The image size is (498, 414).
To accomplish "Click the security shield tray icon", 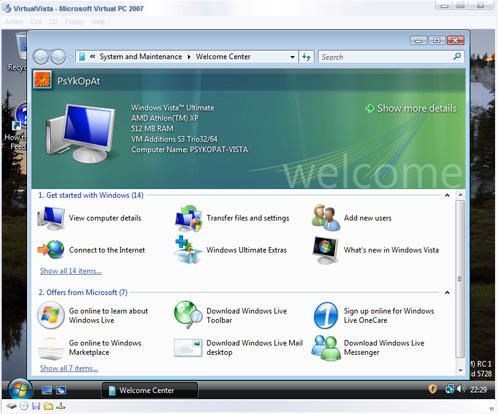I will 433,389.
